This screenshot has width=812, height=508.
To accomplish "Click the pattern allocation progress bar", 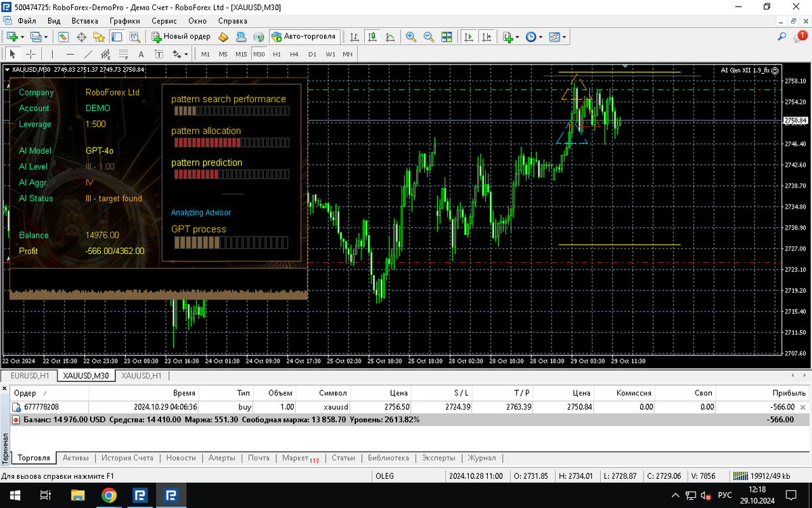I will point(230,143).
